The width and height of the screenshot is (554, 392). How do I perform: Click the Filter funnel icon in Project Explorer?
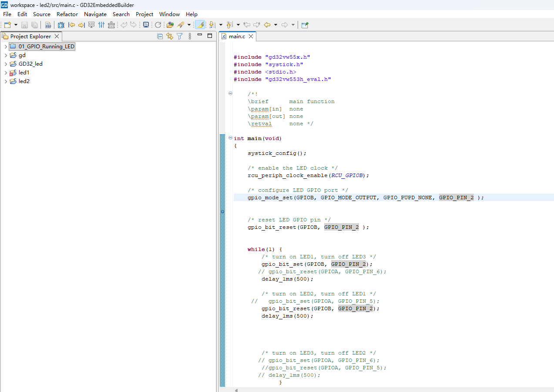pyautogui.click(x=179, y=37)
